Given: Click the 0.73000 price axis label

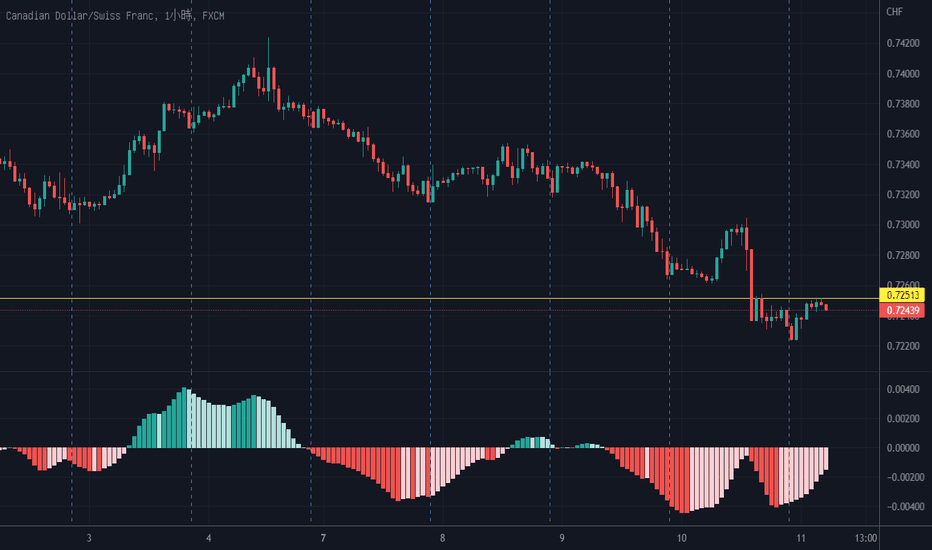Looking at the screenshot, I should coord(902,225).
